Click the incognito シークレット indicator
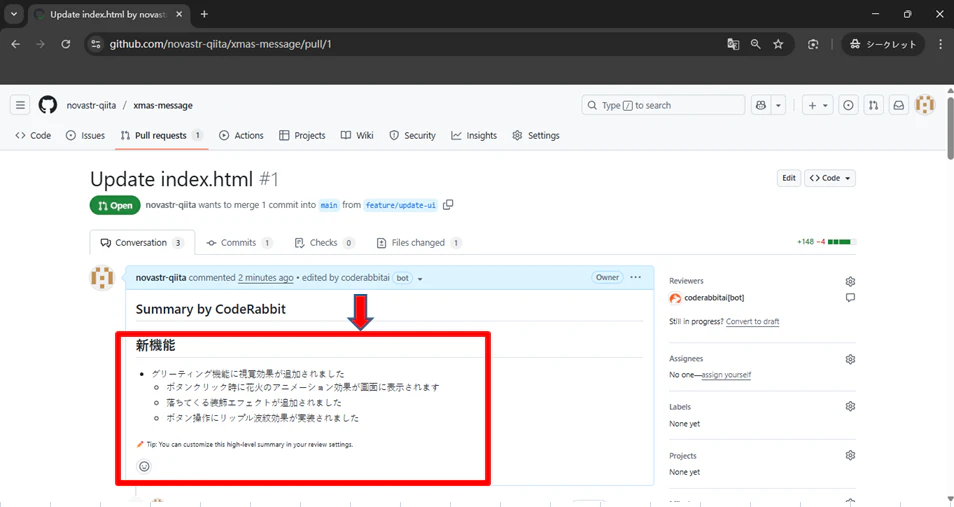The image size is (954, 507). click(883, 44)
